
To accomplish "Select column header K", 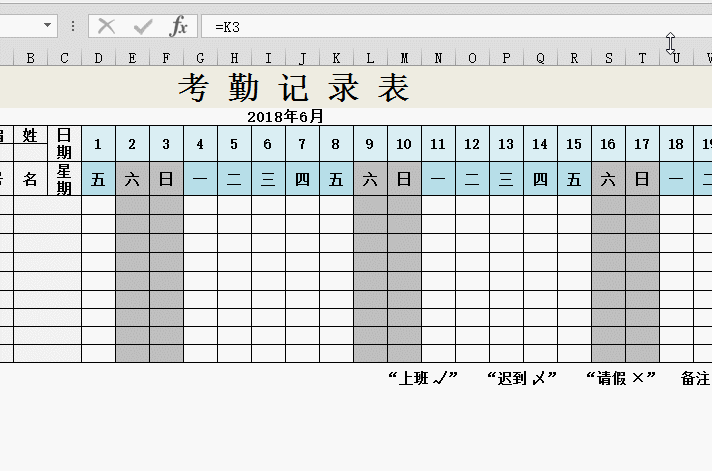I will (x=336, y=58).
